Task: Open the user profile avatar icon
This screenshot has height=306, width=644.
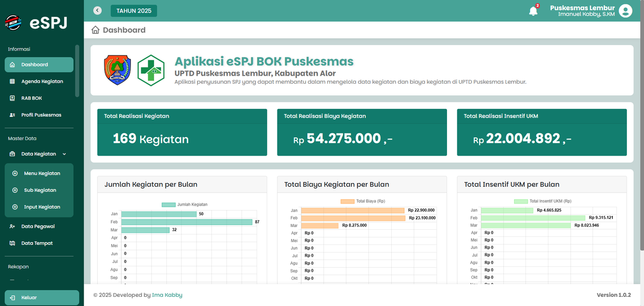Action: 625,11
